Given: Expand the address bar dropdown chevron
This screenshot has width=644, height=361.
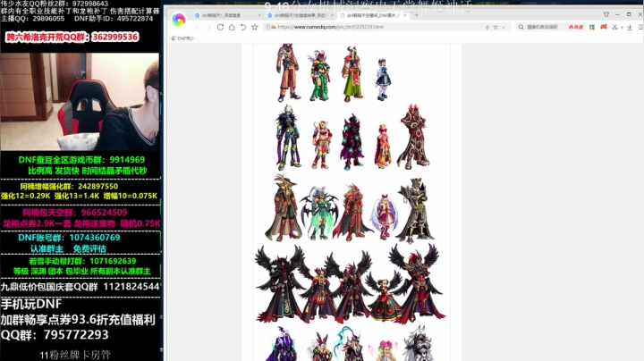Looking at the screenshot, I should pos(504,27).
